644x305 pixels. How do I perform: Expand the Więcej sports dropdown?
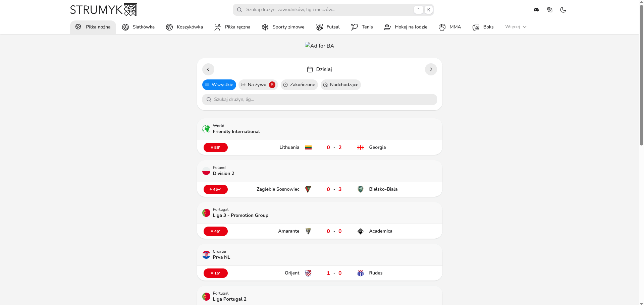coord(516,27)
